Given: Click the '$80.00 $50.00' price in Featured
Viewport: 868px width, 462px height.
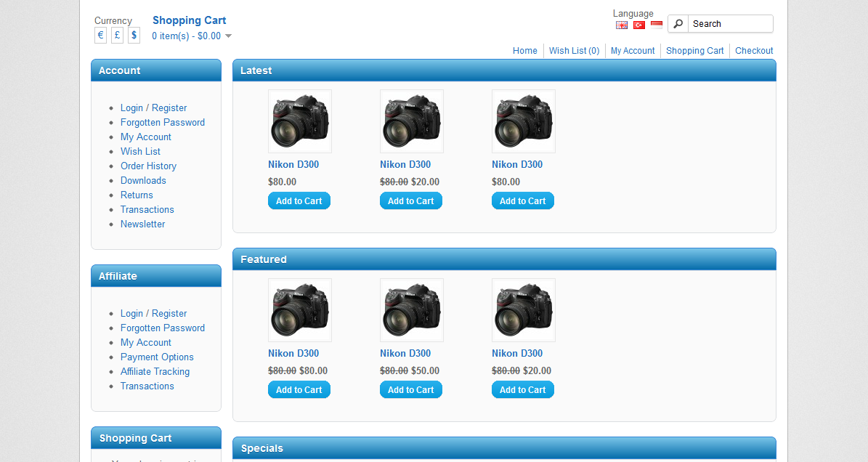Looking at the screenshot, I should [410, 370].
